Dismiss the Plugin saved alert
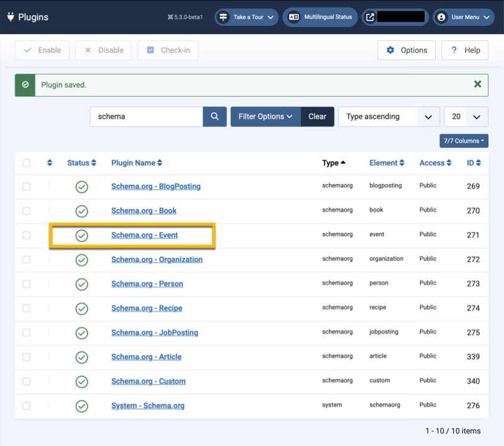The height and width of the screenshot is (446, 504). click(x=478, y=84)
